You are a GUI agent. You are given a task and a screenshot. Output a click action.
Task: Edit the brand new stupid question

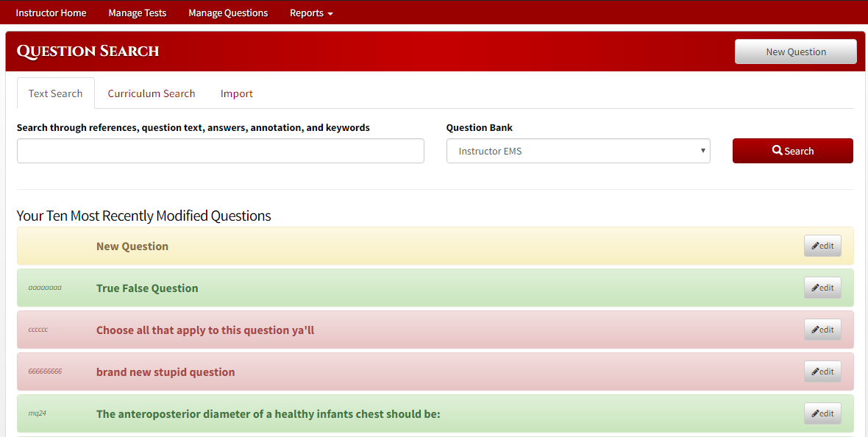click(x=822, y=372)
